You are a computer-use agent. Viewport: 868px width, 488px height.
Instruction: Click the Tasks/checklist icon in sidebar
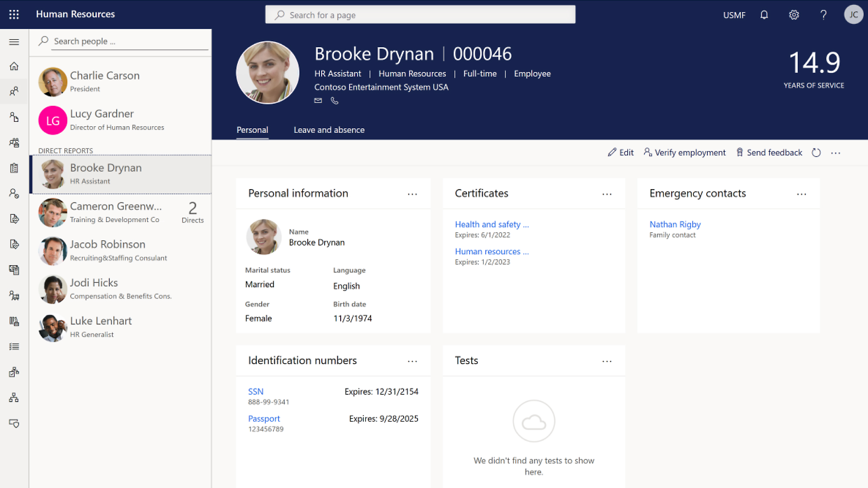pos(14,168)
